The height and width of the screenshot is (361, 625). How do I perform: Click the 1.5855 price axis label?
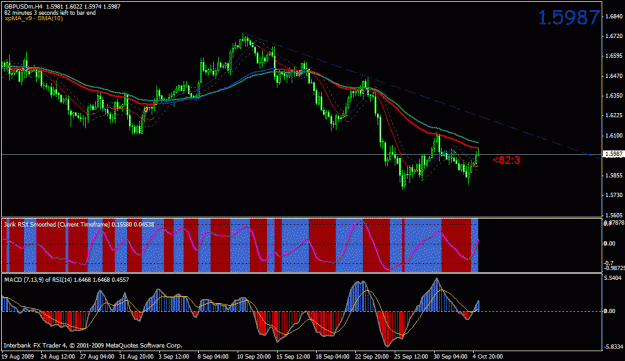[x=614, y=175]
